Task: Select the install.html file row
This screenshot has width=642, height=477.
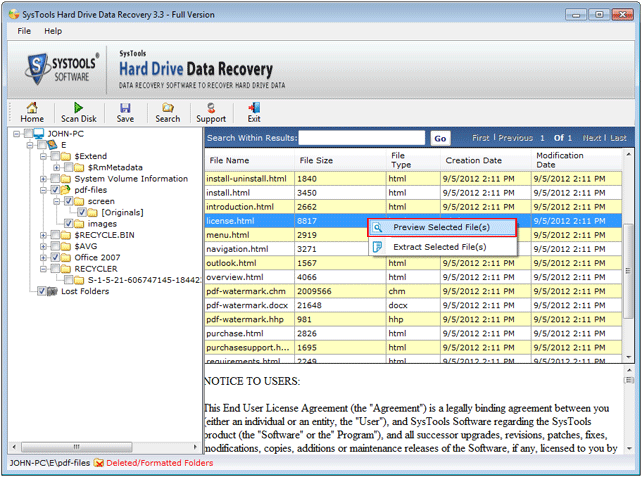Action: point(413,192)
